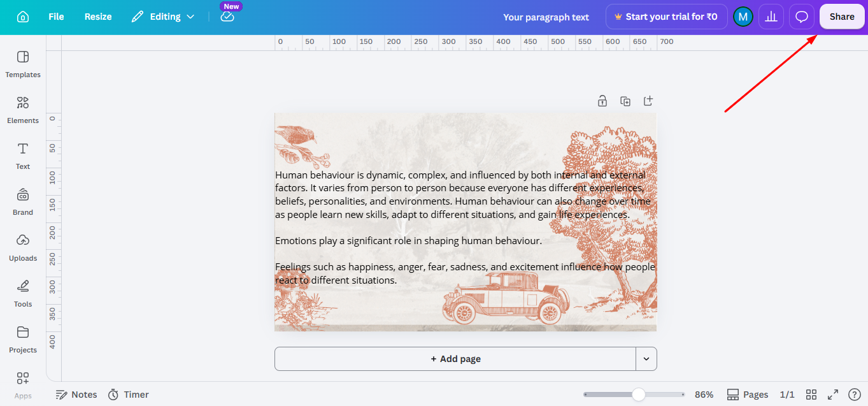
Task: Click the Share button
Action: (842, 17)
